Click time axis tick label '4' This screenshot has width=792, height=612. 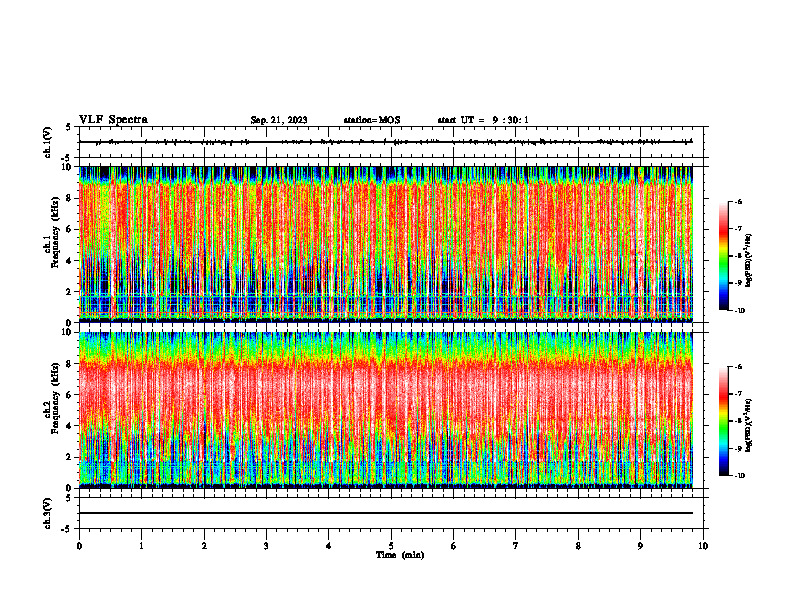[x=329, y=546]
